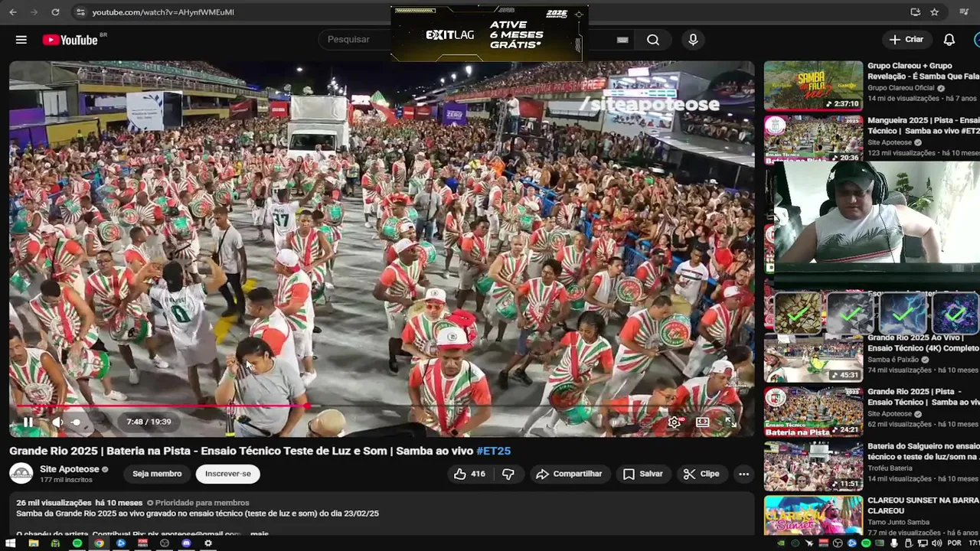The height and width of the screenshot is (551, 980).
Task: Open the 24:21 Bateria na Pista thumbnail
Action: point(813,412)
